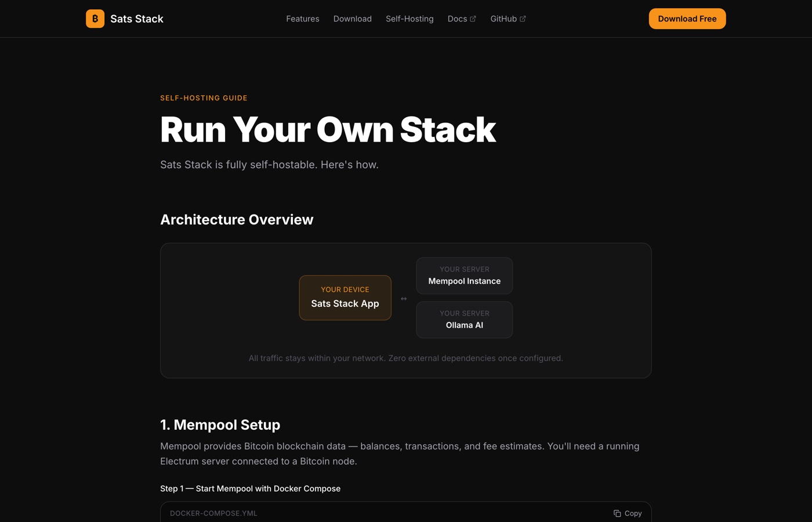Screen dimensions: 812x522
Task: Click the 'All traffic stays within your network' note
Action: pyautogui.click(x=406, y=358)
